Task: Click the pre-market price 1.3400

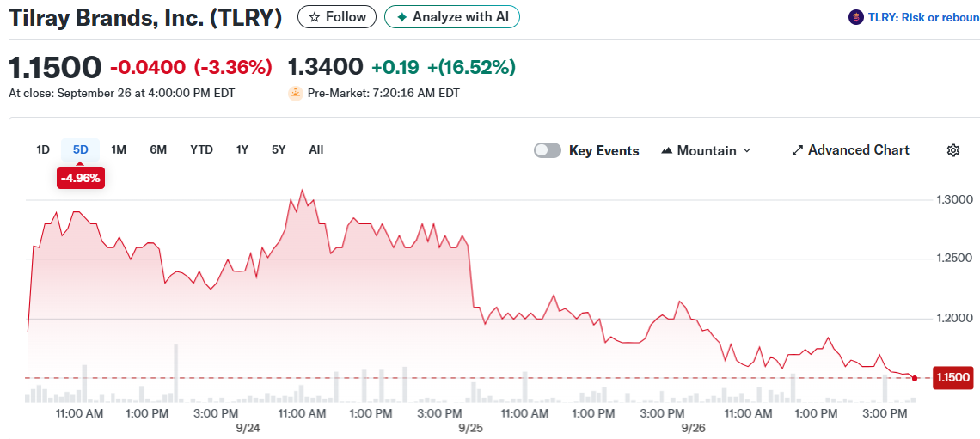Action: [325, 66]
